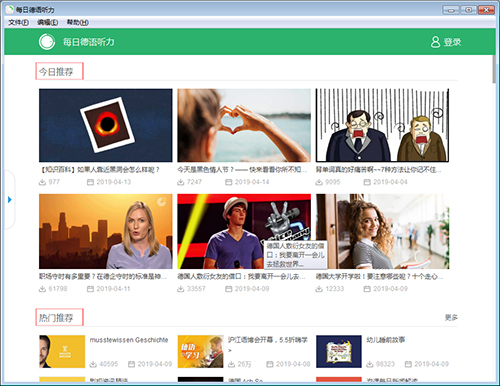Viewport: 500px width, 386px height.
Task: Click download icon next to 12333 count
Action: (319, 289)
